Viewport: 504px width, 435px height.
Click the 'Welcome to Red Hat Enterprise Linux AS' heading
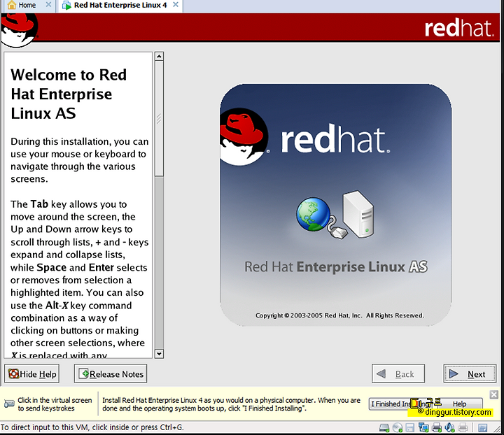[x=69, y=94]
